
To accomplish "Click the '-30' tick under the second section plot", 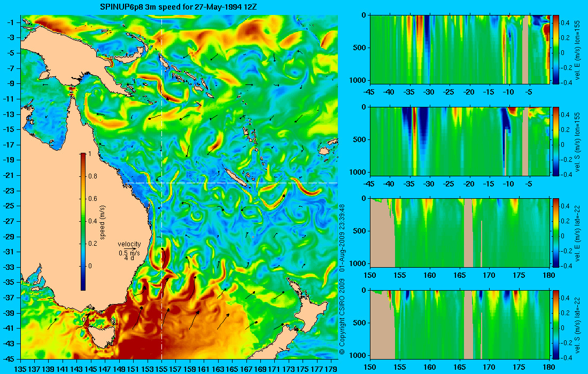I will 430,184.
